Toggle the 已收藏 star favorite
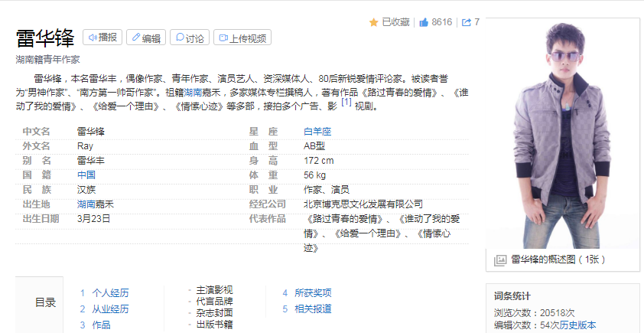The image size is (644, 333). click(390, 22)
